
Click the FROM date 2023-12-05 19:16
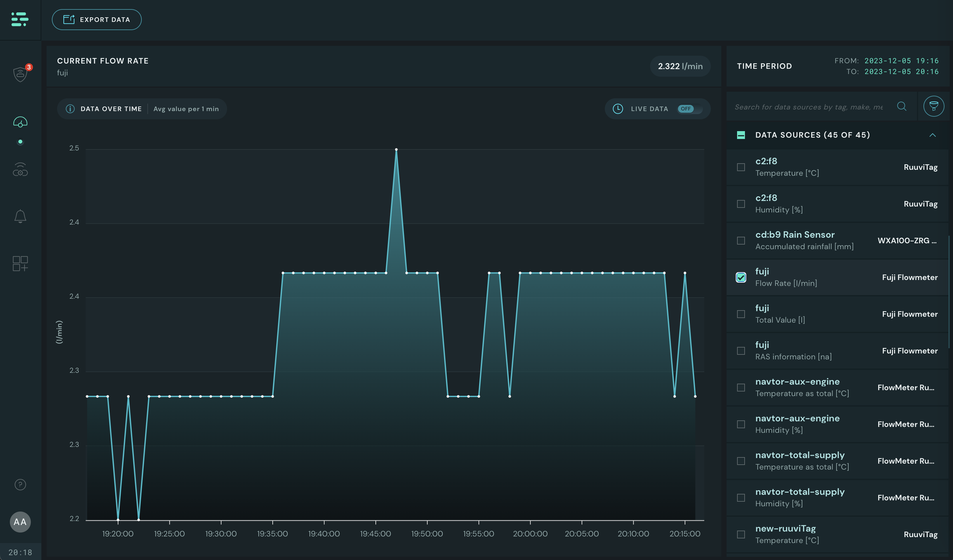point(901,61)
